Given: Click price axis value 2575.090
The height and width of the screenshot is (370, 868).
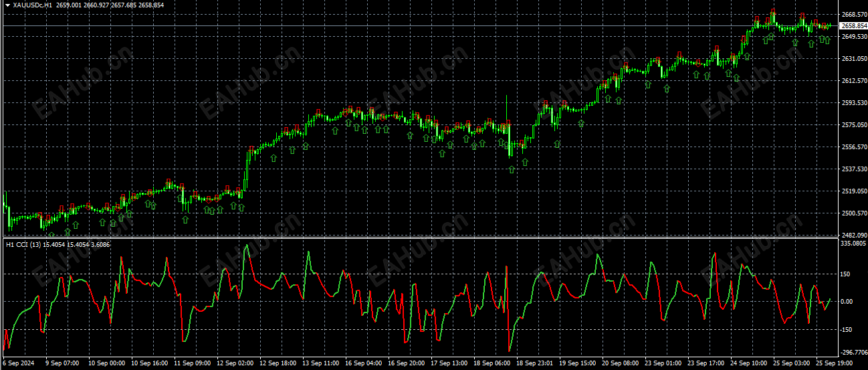Looking at the screenshot, I should click(853, 125).
